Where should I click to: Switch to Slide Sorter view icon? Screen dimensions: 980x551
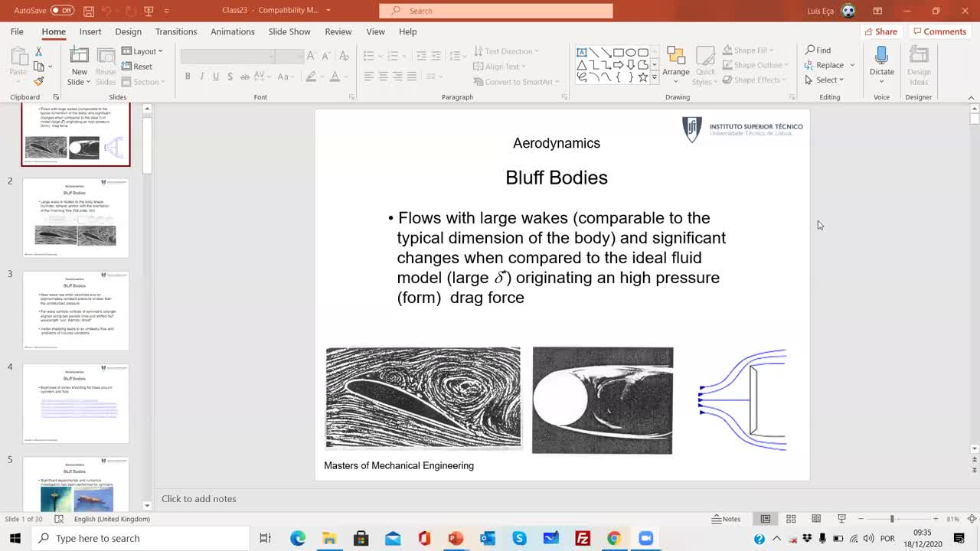click(x=791, y=519)
